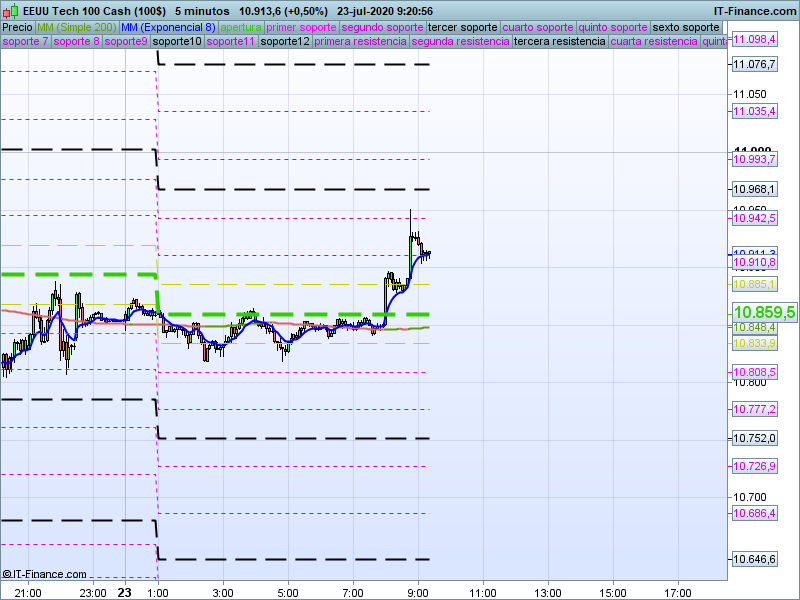Click the 10.700 price axis tick
The width and height of the screenshot is (800, 600).
click(749, 497)
